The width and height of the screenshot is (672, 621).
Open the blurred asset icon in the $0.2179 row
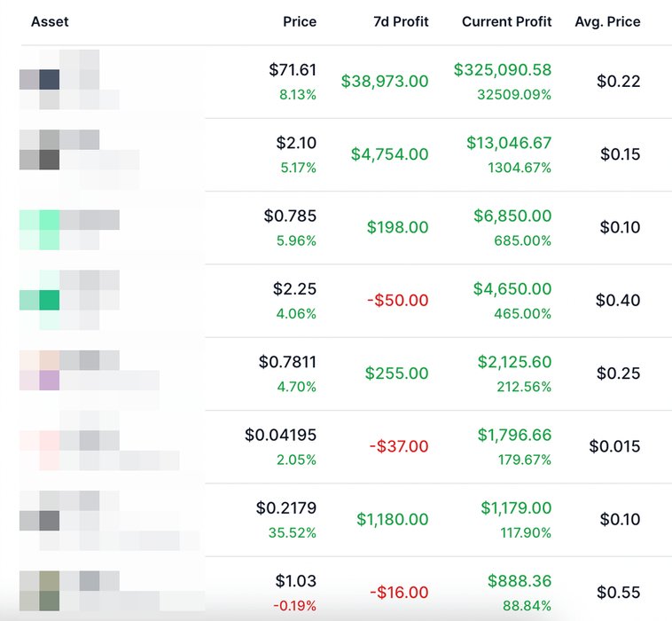49,519
